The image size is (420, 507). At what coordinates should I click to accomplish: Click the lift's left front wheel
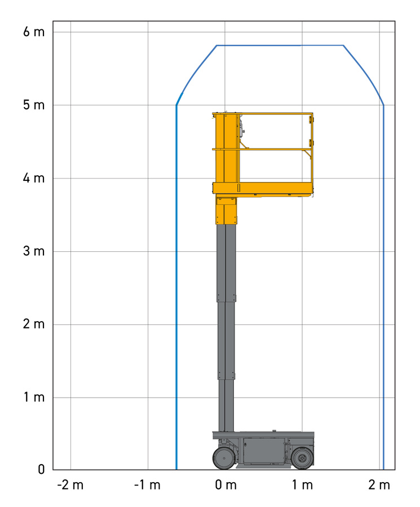[224, 458]
